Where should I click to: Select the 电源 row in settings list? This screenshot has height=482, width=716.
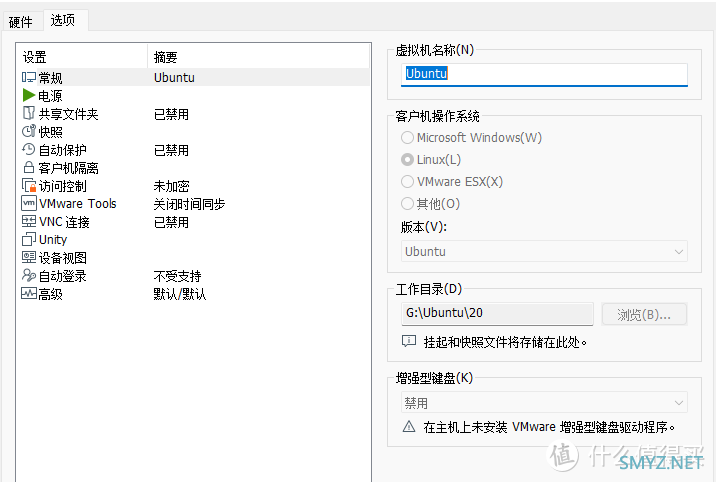[193, 95]
